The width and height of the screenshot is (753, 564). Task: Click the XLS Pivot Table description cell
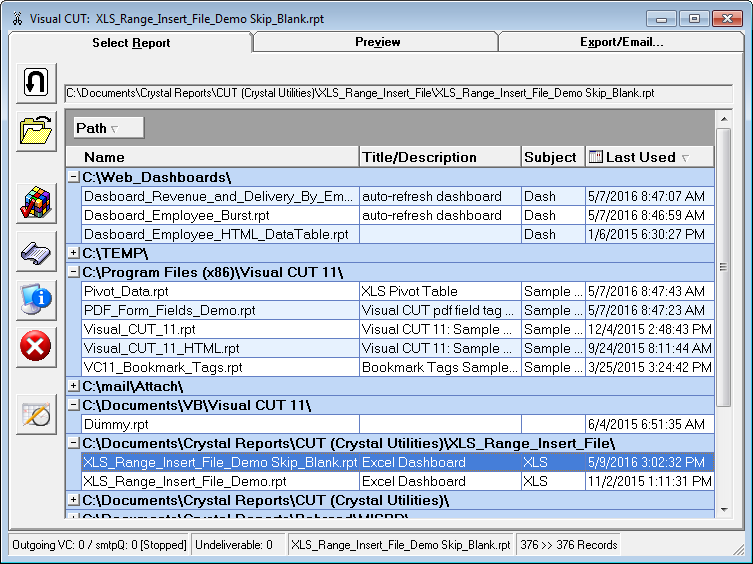tap(440, 291)
